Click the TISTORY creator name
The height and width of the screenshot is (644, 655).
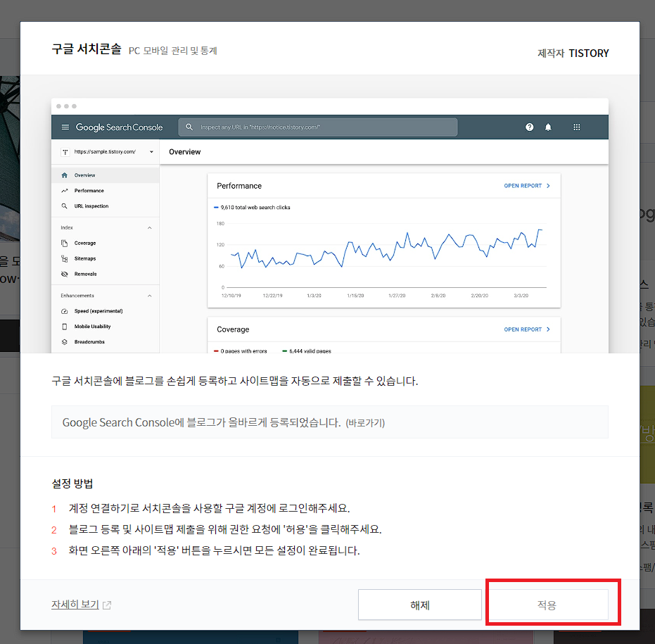(x=589, y=53)
